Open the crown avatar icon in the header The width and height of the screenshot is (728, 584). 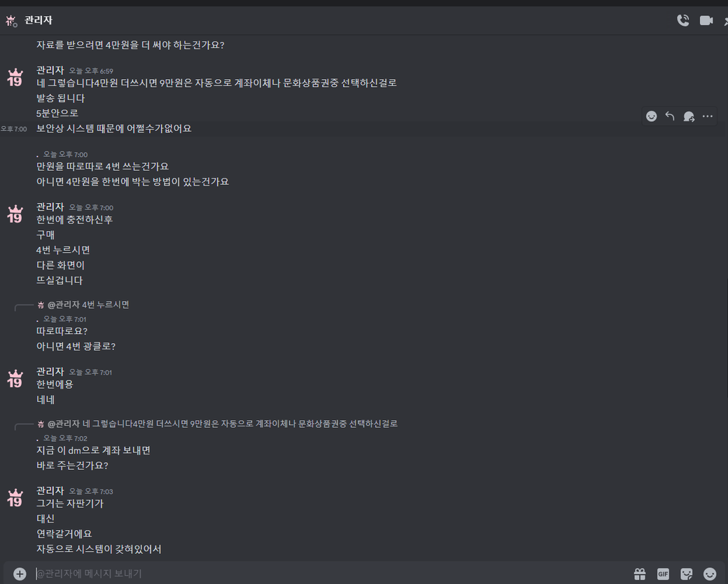[x=11, y=20]
